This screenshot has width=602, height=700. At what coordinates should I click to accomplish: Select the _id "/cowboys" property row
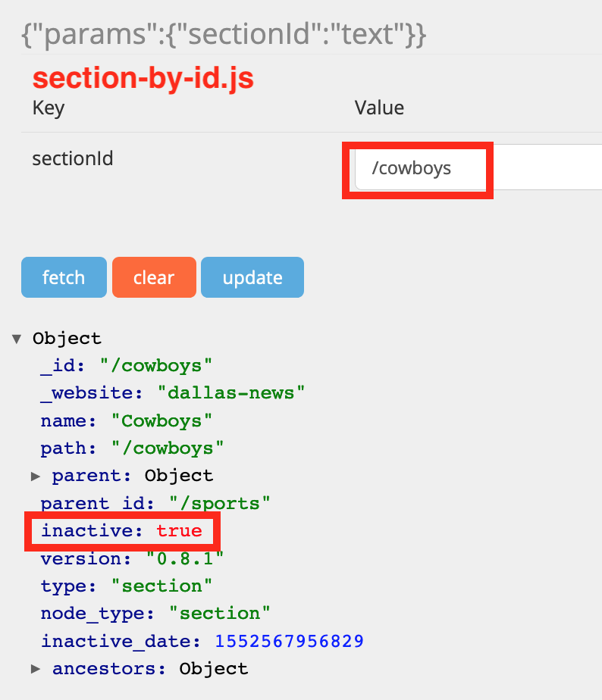126,366
